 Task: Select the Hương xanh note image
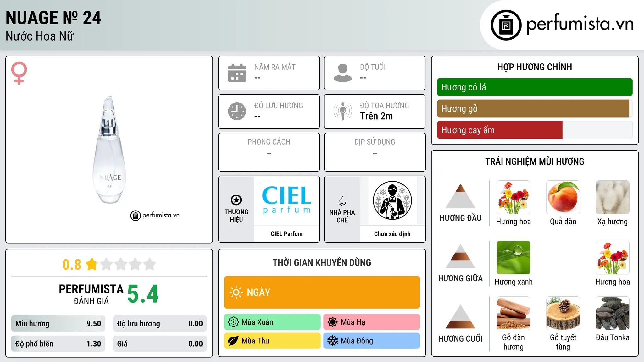tap(514, 258)
